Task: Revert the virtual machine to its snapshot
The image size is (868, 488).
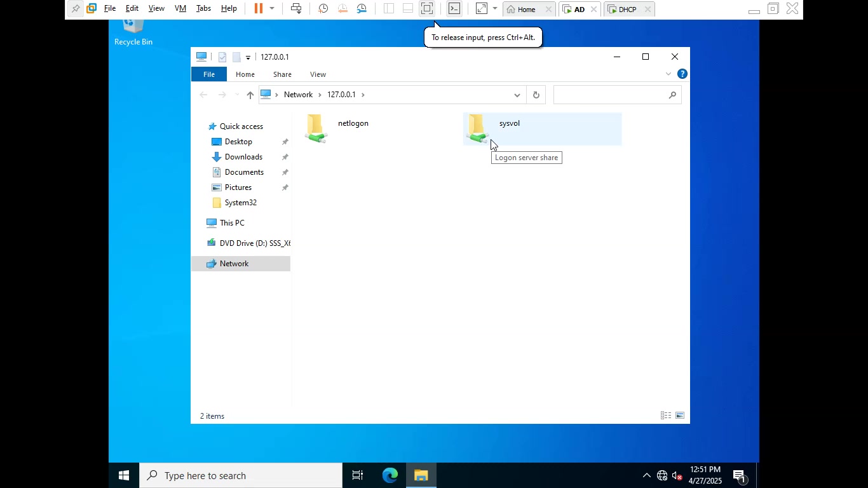Action: point(342,9)
